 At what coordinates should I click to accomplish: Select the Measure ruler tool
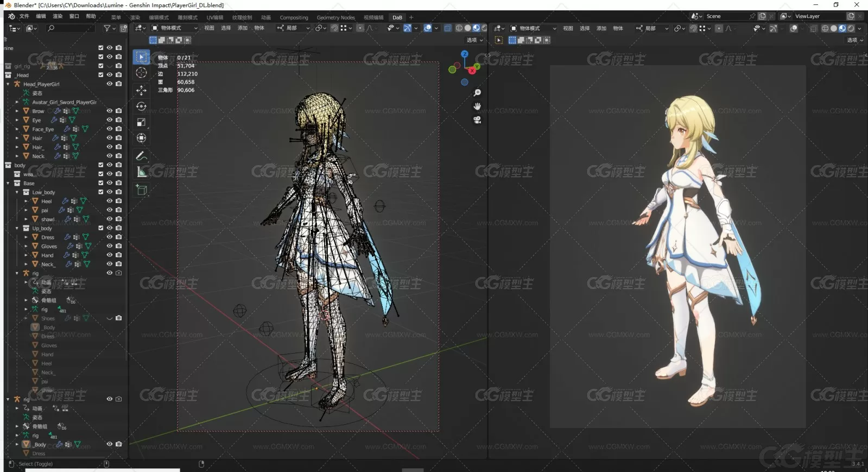(141, 172)
